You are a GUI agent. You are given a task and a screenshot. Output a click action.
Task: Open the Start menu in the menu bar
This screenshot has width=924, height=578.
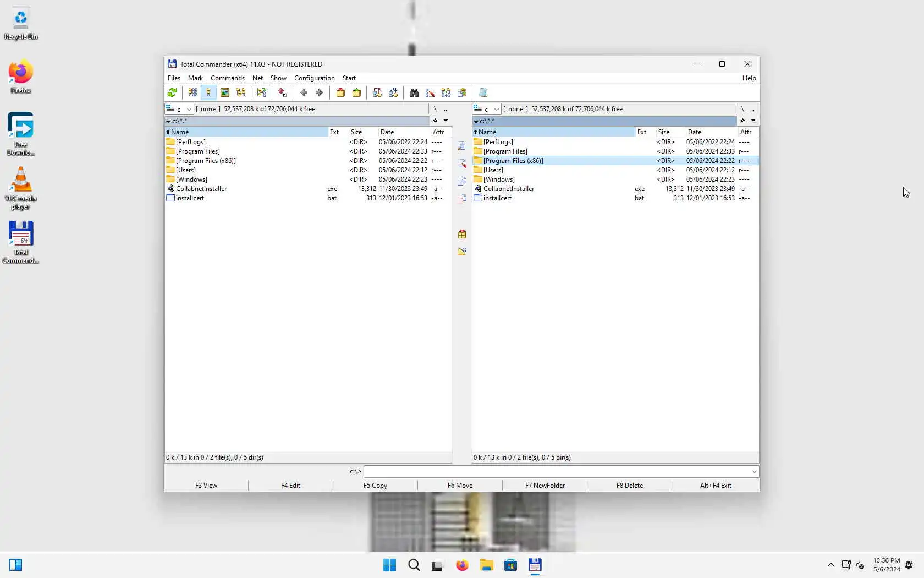click(349, 78)
